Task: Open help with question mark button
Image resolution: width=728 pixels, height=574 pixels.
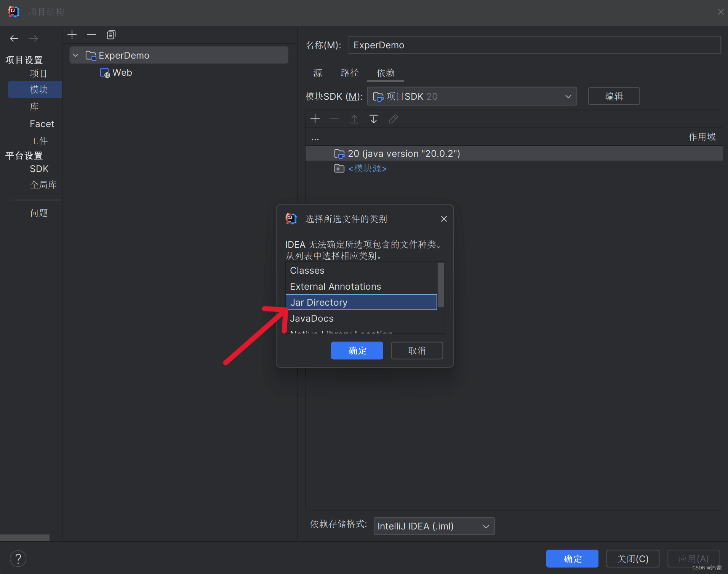Action: pyautogui.click(x=18, y=559)
